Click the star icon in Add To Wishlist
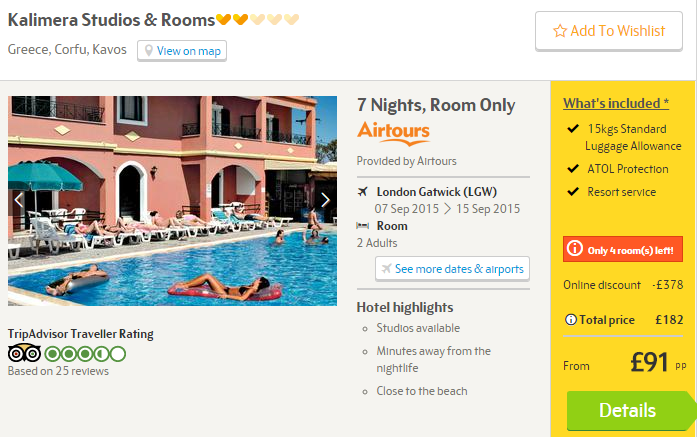Image resolution: width=697 pixels, height=437 pixels. click(560, 31)
